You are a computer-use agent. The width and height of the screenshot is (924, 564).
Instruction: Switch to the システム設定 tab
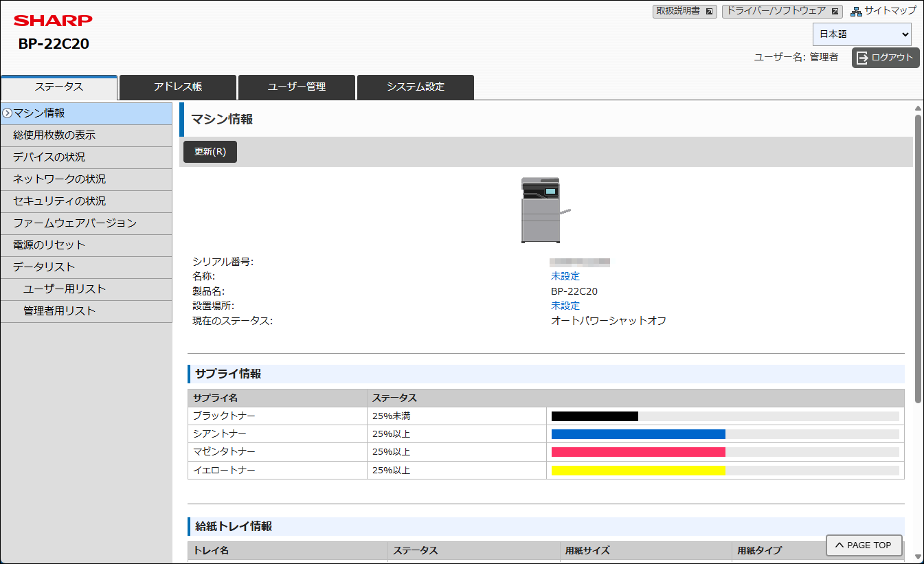click(x=416, y=87)
